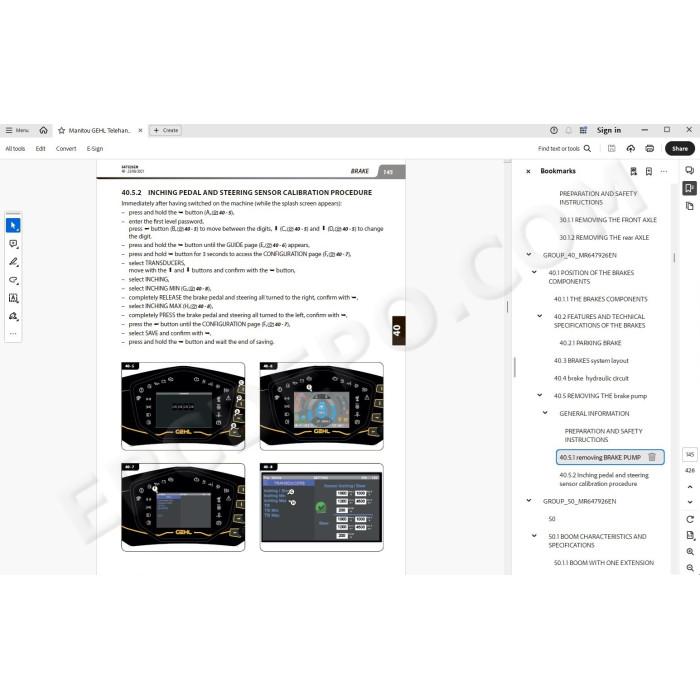Open bookmark 40.2.1 PARKING BRAKE
Screen dimensions: 700x700
[590, 343]
